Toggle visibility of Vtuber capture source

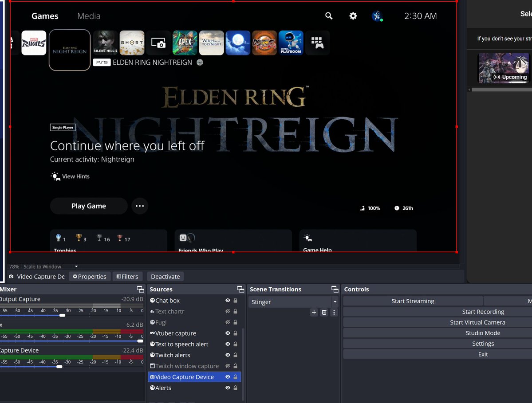click(228, 333)
